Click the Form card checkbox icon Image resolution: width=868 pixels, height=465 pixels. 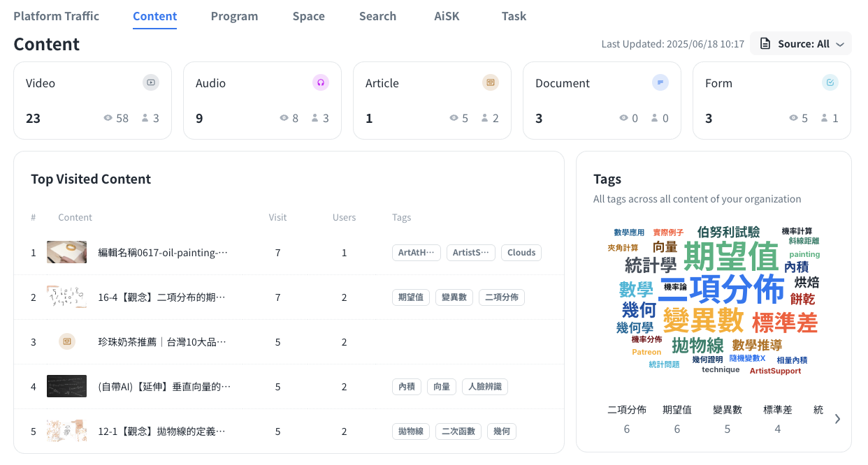click(x=830, y=82)
